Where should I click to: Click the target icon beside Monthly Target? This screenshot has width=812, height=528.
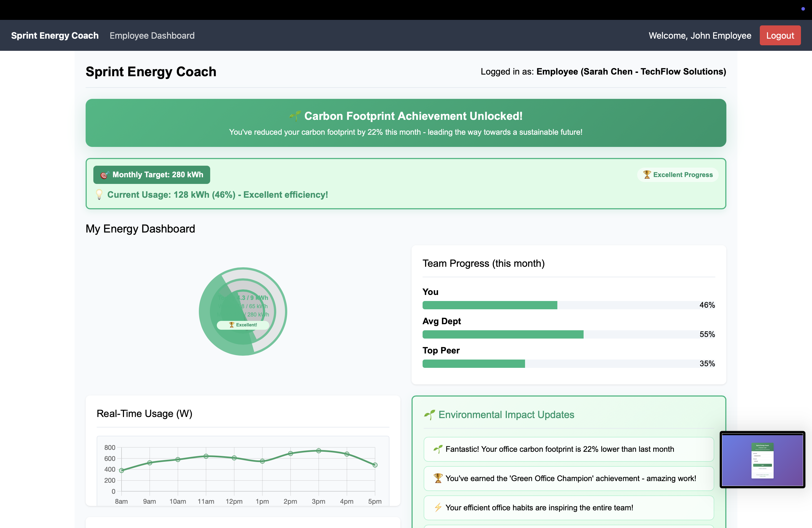(104, 175)
